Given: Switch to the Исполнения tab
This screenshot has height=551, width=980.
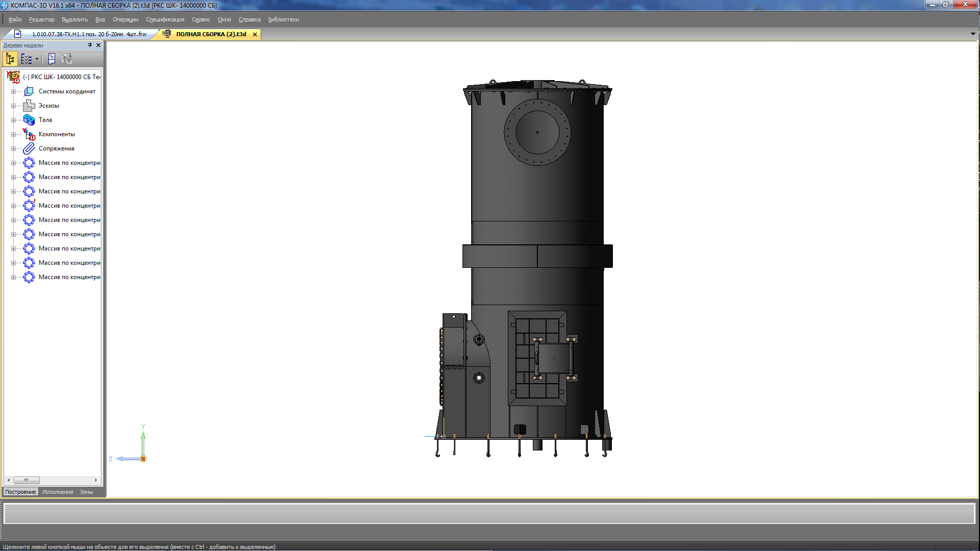Looking at the screenshot, I should pos(58,492).
